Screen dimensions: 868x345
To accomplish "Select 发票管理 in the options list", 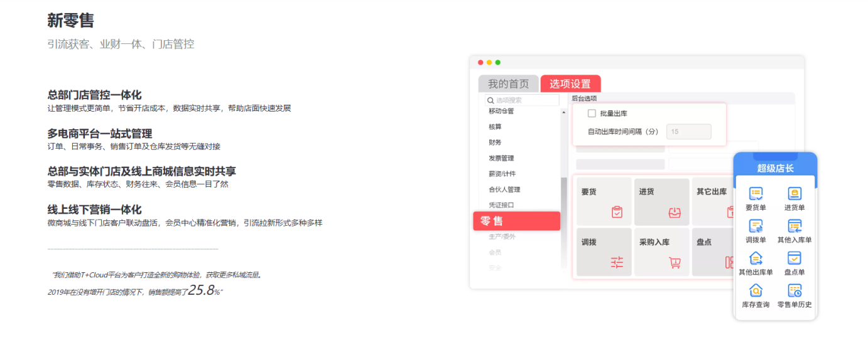I will [x=501, y=158].
